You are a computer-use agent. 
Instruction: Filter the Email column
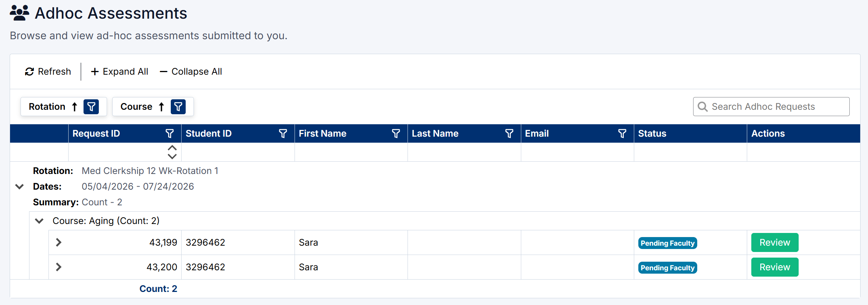(x=622, y=134)
